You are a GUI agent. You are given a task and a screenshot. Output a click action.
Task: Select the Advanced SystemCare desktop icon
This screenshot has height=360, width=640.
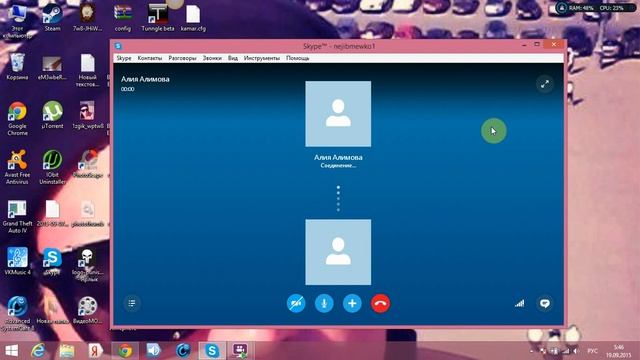tap(17, 313)
